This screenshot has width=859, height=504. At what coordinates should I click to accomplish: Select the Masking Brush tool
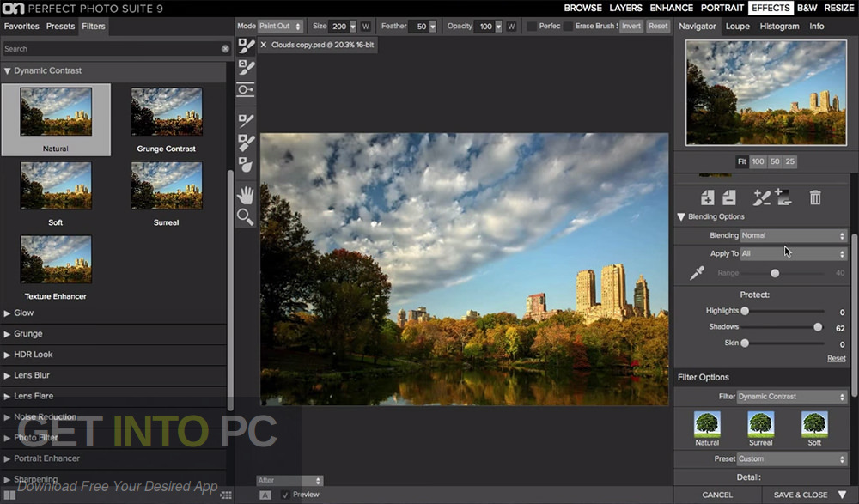(x=246, y=46)
